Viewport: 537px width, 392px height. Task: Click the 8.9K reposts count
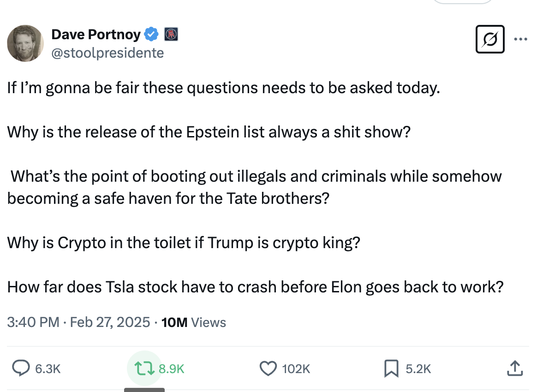pos(172,368)
